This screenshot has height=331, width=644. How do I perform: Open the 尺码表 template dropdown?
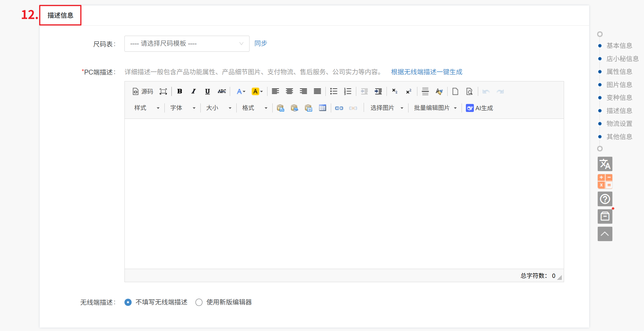point(187,44)
